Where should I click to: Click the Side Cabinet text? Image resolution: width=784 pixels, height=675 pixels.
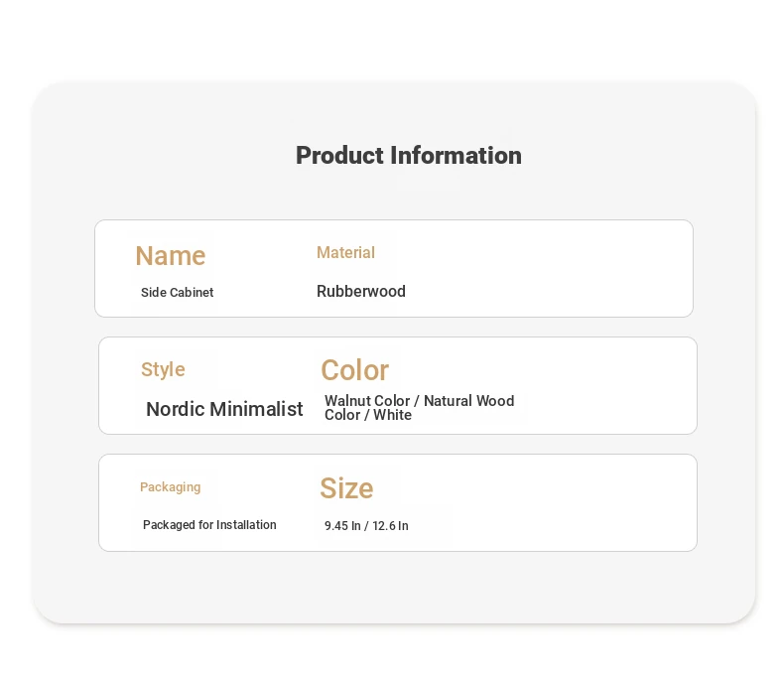pos(177,293)
